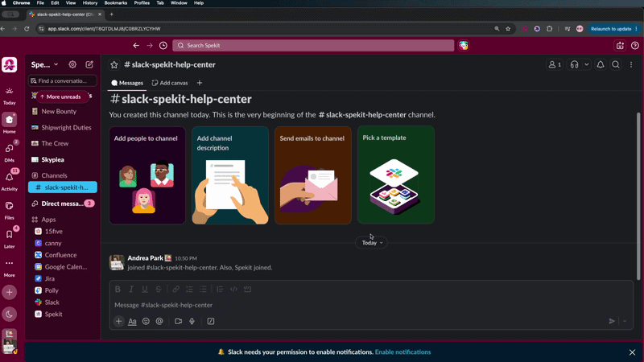Open Today view in sidebar
The width and height of the screenshot is (644, 362).
click(9, 96)
